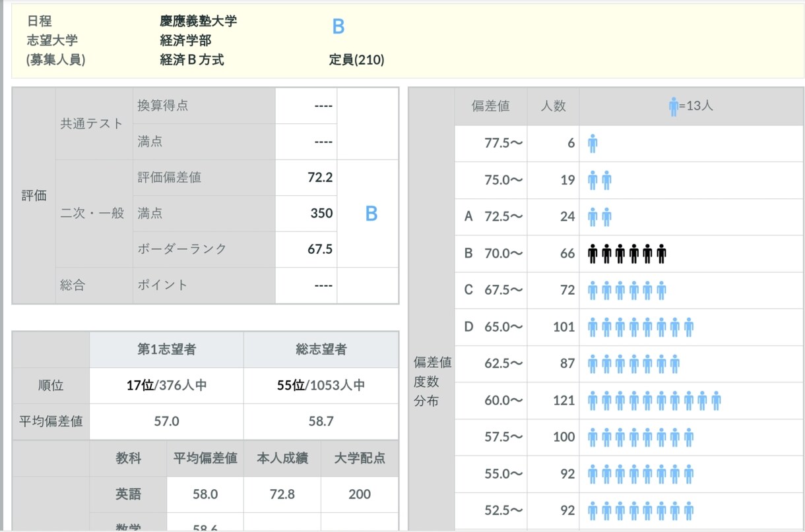Click the average deviation value 57.0
Viewport: 805px width, 532px height.
tap(166, 422)
